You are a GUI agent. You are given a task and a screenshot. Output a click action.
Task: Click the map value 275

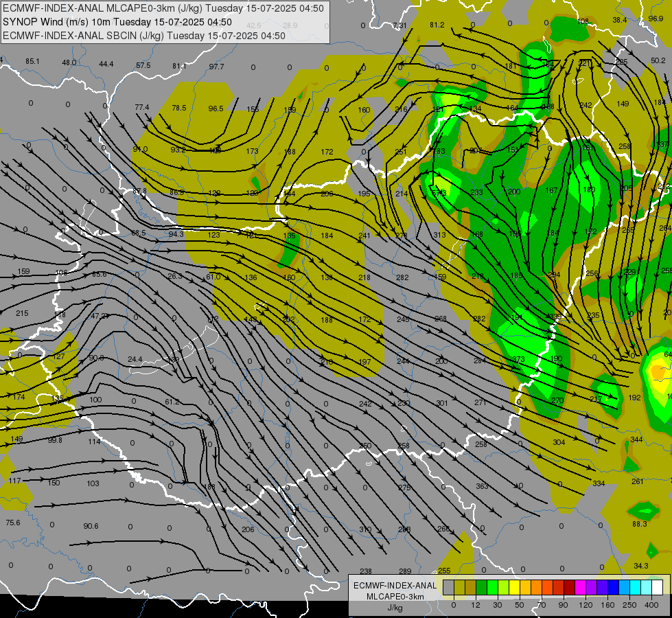(404, 488)
